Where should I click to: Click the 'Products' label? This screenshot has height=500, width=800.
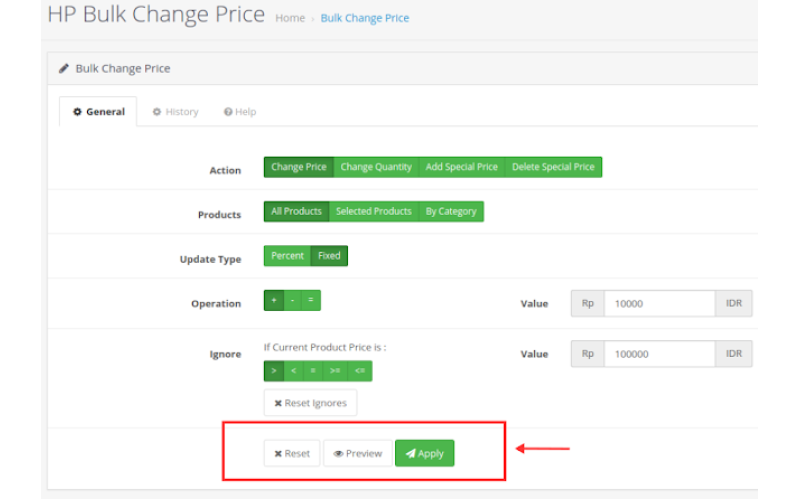coord(219,215)
